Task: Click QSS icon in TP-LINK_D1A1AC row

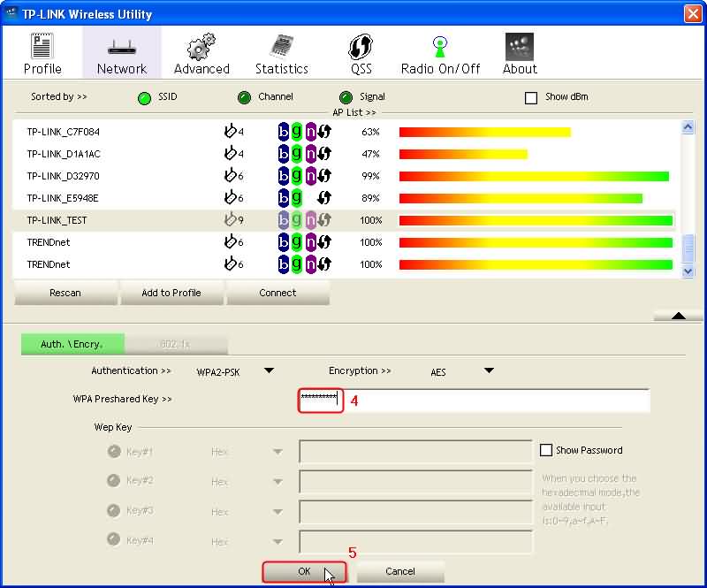Action: pyautogui.click(x=324, y=154)
